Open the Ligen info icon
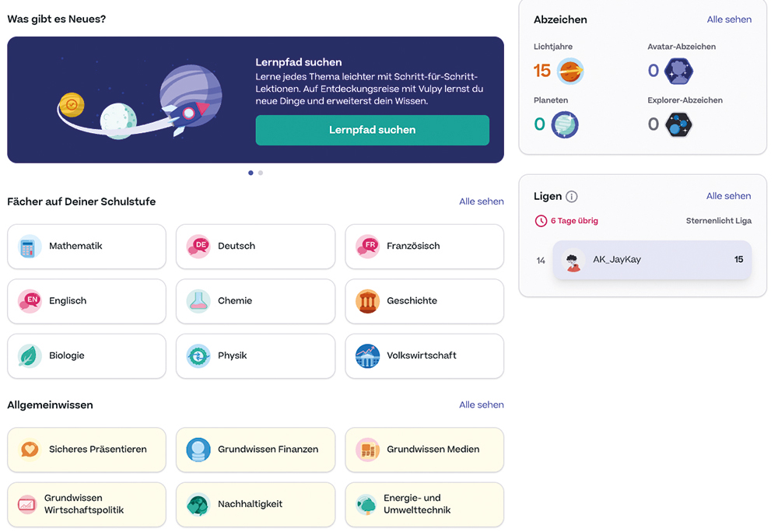The width and height of the screenshot is (778, 532). pyautogui.click(x=572, y=197)
